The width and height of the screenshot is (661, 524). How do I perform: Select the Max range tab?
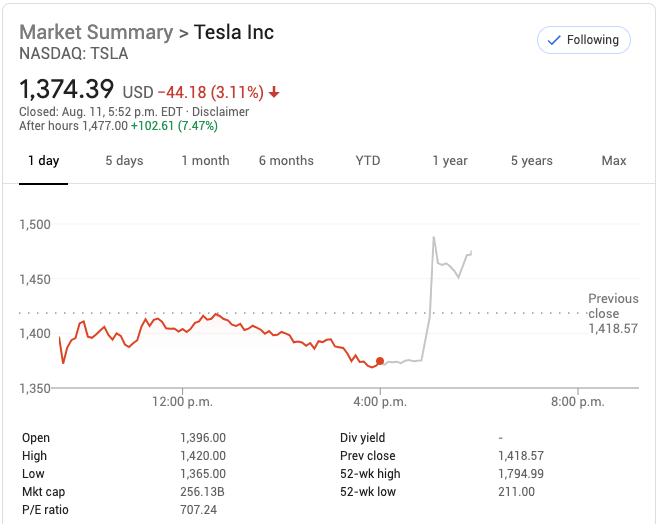click(614, 161)
